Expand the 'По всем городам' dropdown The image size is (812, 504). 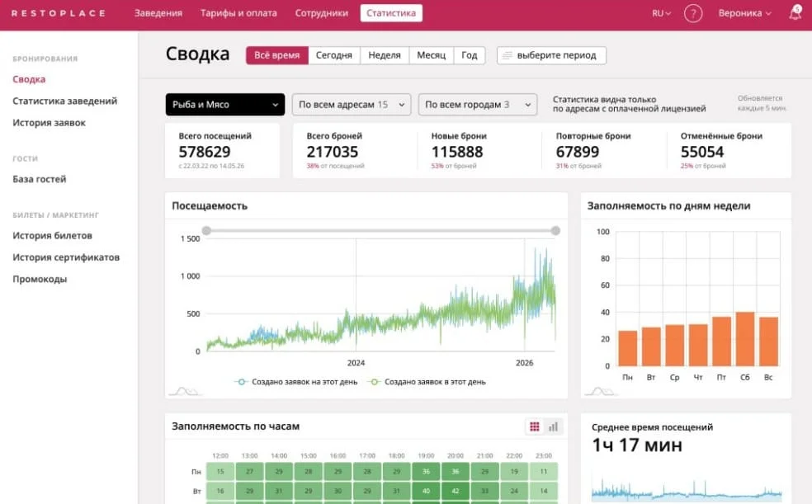point(478,105)
